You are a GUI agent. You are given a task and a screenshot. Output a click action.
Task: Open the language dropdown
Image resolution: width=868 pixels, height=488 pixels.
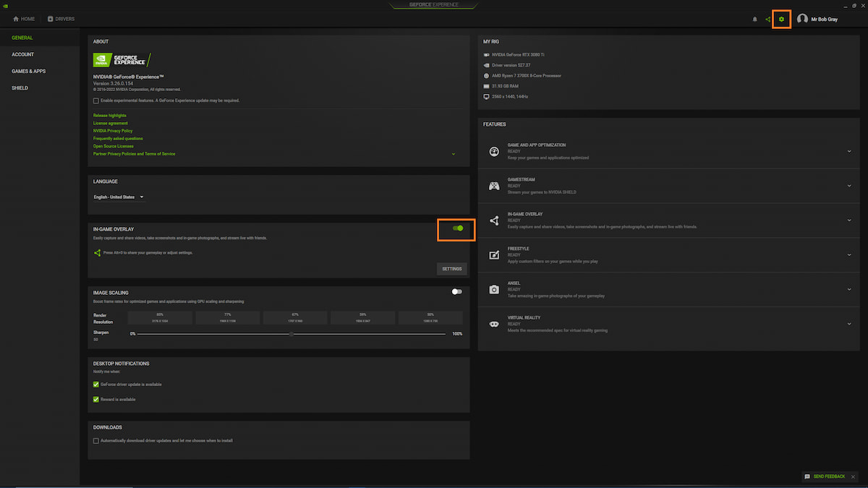[x=119, y=197]
